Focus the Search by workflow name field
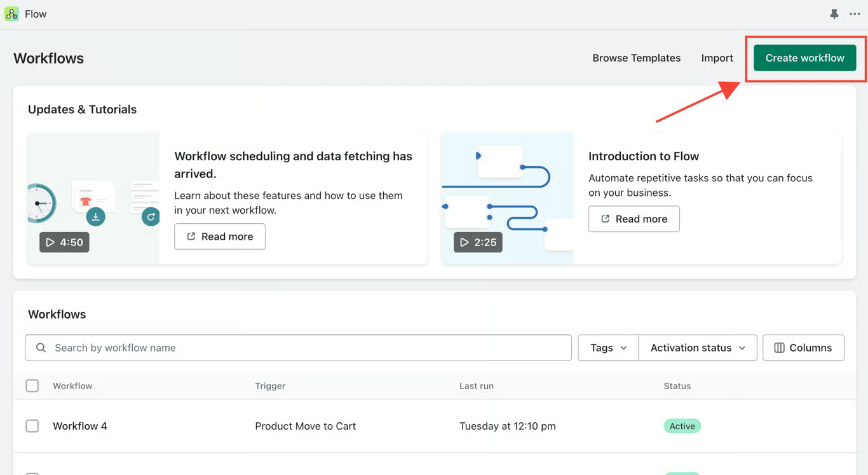The height and width of the screenshot is (475, 868). tap(298, 348)
